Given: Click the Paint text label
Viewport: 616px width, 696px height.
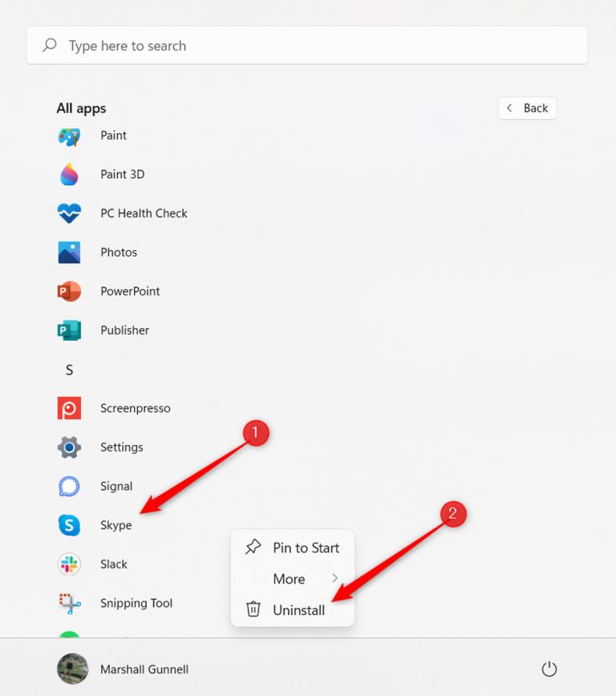Looking at the screenshot, I should pos(113,136).
